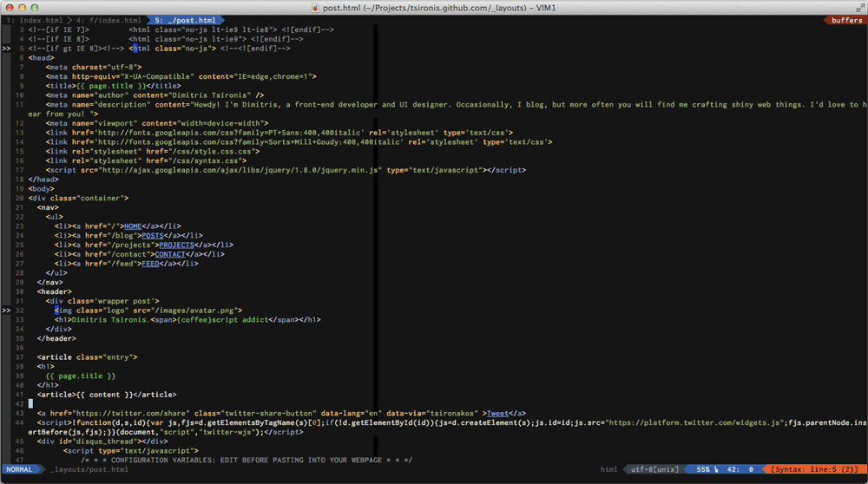Screen dimensions: 868x484
Task: Click the jquery.min.js script source line
Action: 286,170
